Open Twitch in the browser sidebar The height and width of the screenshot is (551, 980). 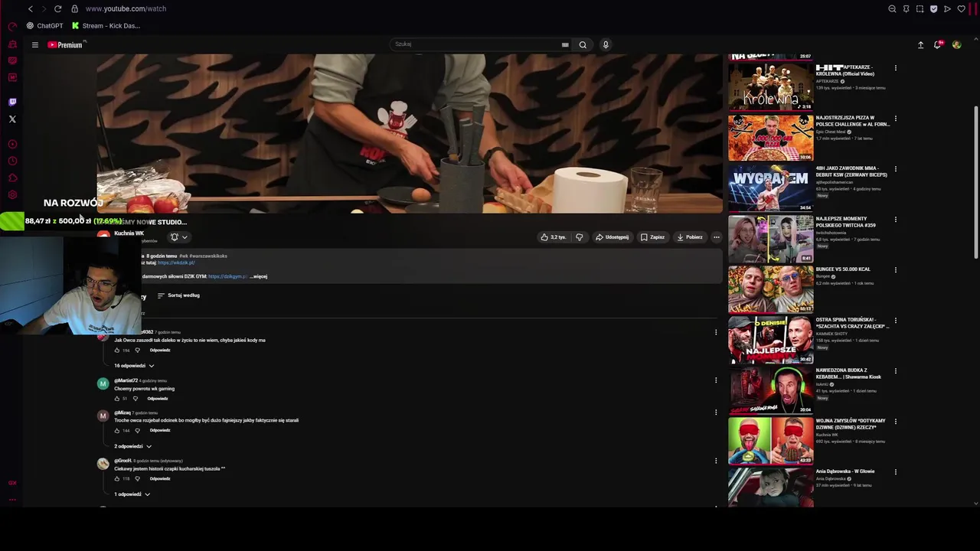pyautogui.click(x=12, y=102)
